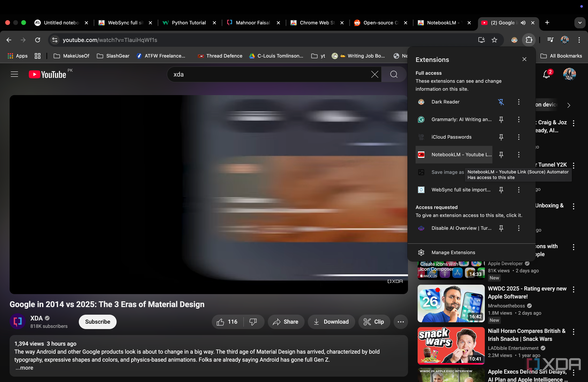Open more options for WebSync extension

(x=519, y=190)
